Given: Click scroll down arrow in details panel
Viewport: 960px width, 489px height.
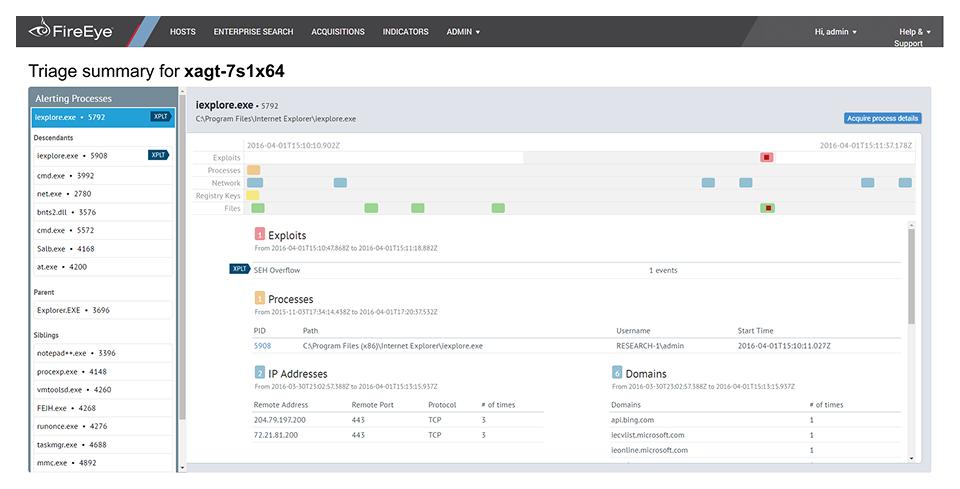Looking at the screenshot, I should 911,458.
